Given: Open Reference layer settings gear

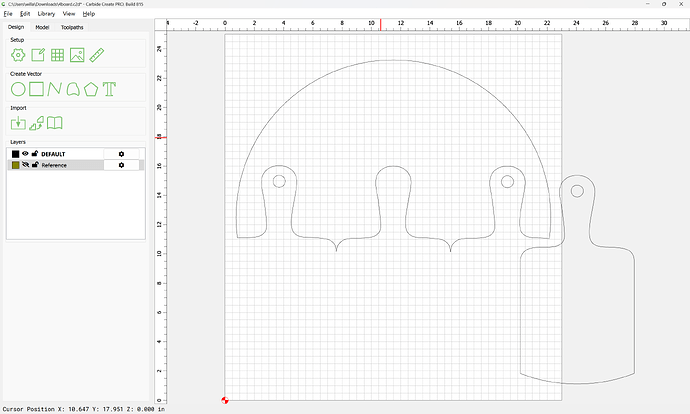Looking at the screenshot, I should coord(121,165).
